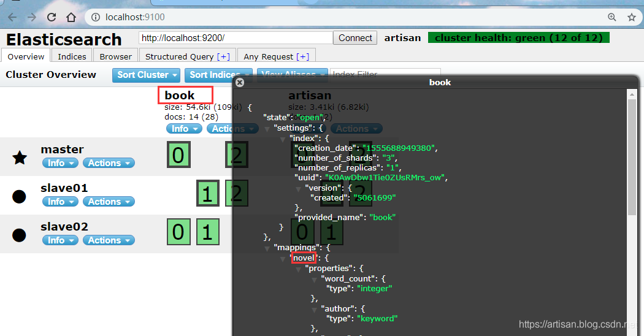Image resolution: width=644 pixels, height=336 pixels.
Task: Bookmark this page with star icon
Action: [x=631, y=17]
